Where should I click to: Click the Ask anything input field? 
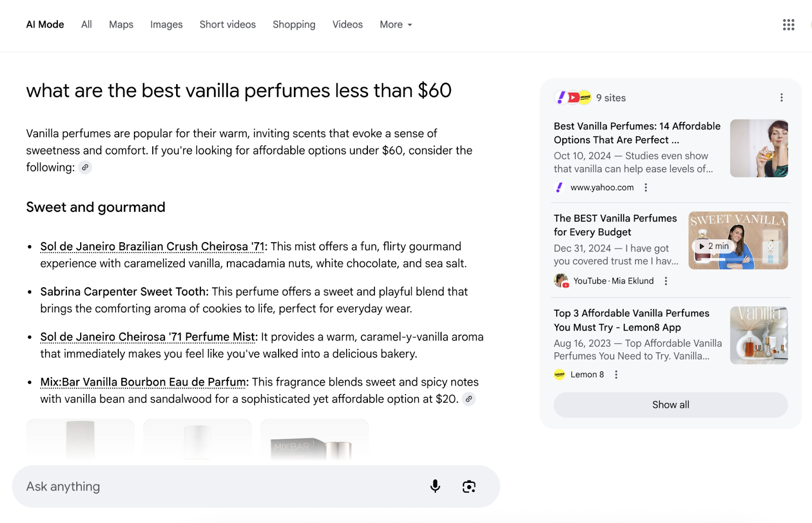(218, 486)
